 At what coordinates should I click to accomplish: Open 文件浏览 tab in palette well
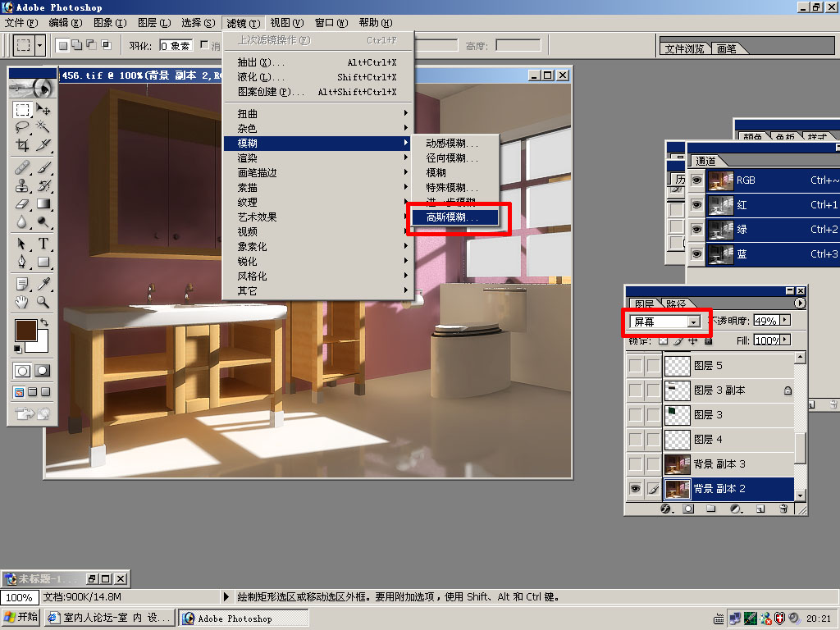click(684, 48)
